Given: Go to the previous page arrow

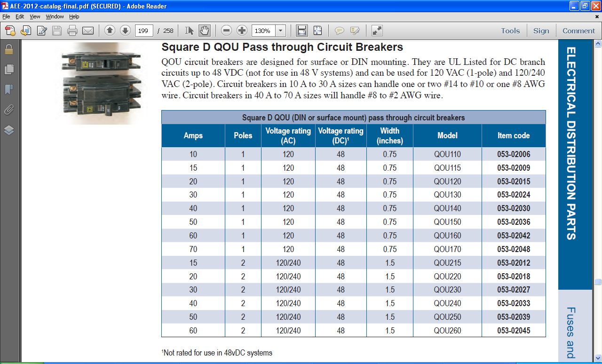Looking at the screenshot, I should pos(110,31).
